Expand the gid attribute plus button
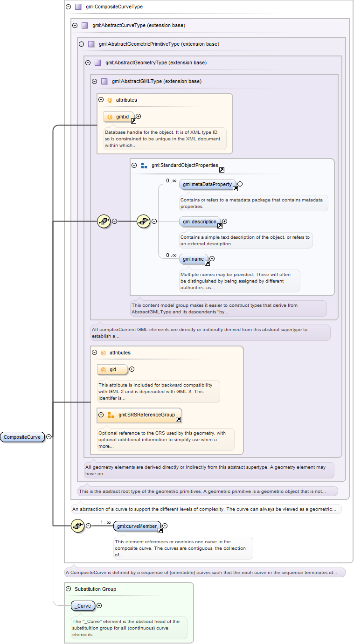Image resolution: width=354 pixels, height=644 pixels. (132, 369)
